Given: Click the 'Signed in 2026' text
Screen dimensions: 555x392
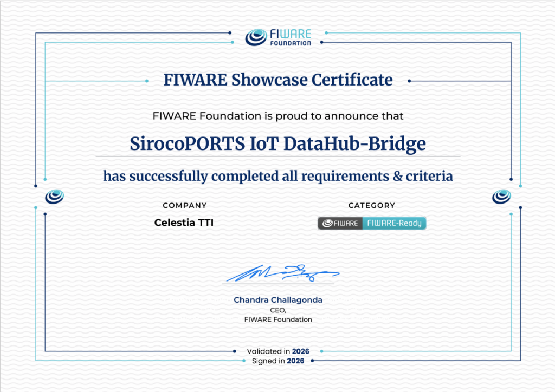Looking at the screenshot, I should pyautogui.click(x=278, y=361).
